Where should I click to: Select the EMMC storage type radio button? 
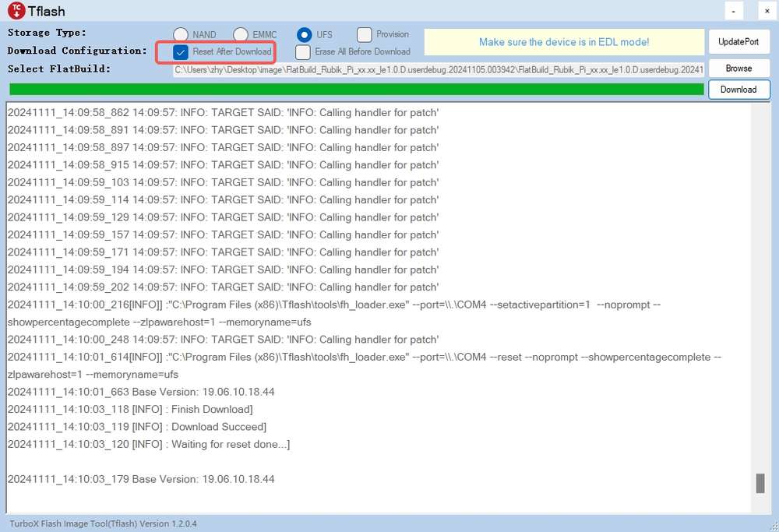[x=241, y=34]
